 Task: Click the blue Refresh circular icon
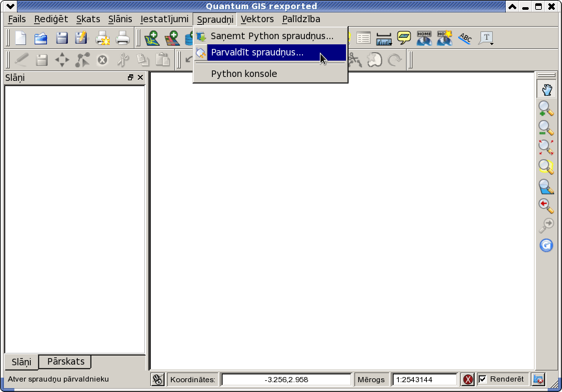pyautogui.click(x=546, y=245)
